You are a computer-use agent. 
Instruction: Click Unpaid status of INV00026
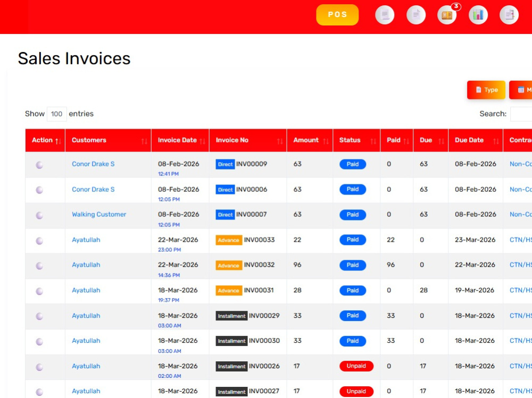pyautogui.click(x=356, y=366)
